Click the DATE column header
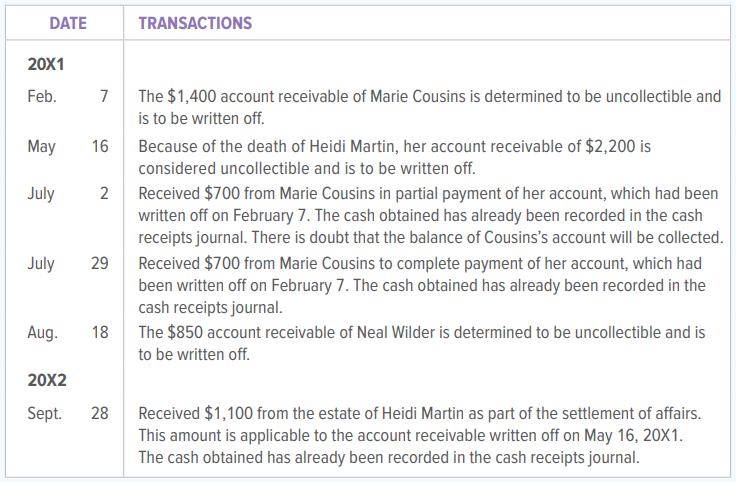 click(67, 23)
